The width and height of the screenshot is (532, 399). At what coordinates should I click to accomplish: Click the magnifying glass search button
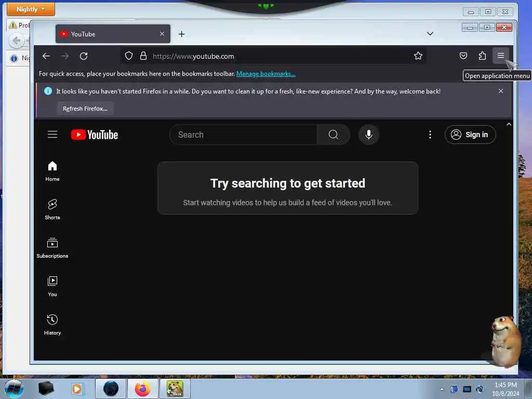click(x=333, y=135)
